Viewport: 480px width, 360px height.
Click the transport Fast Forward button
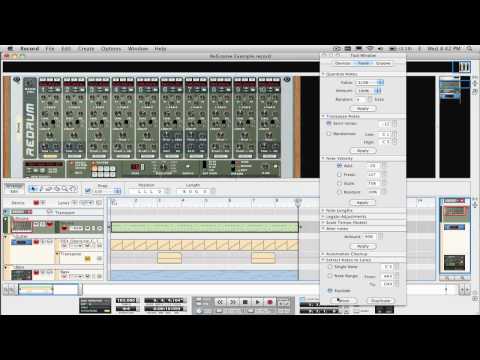[x=233, y=302]
